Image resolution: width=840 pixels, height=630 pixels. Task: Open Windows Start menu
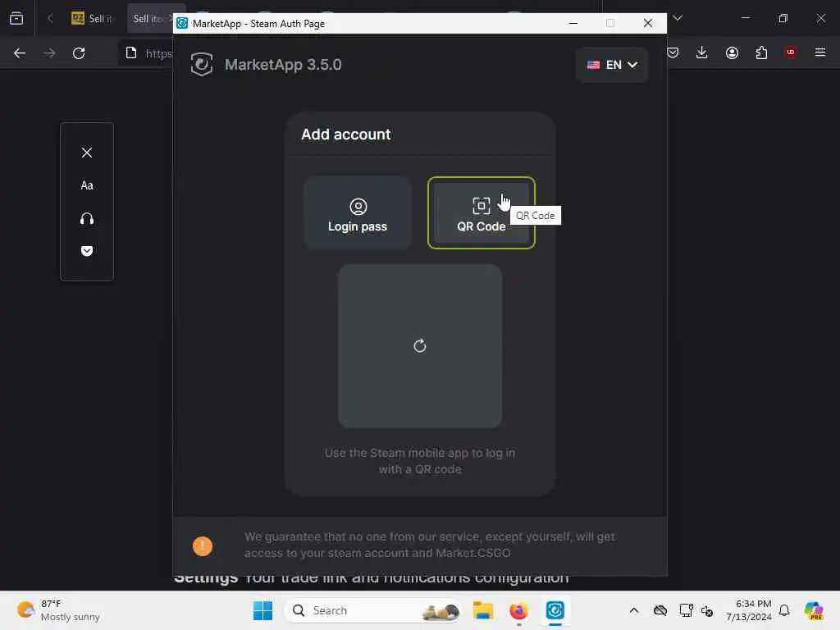[262, 610]
